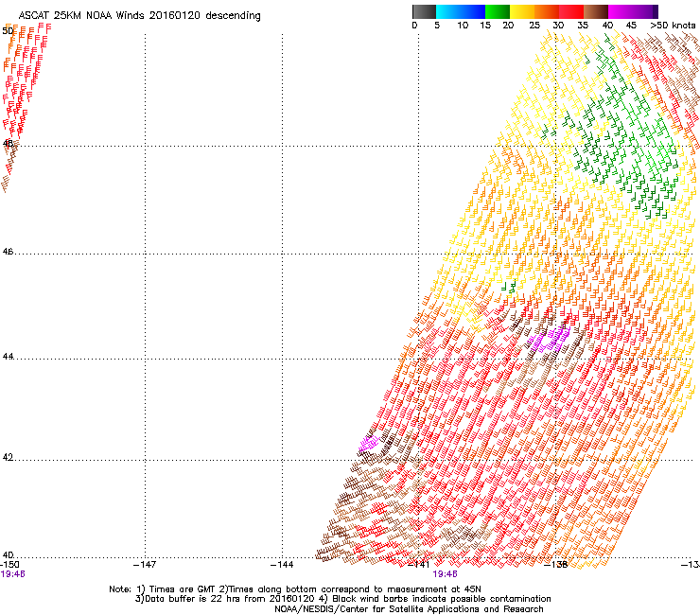Viewport: 700px width, 615px height.
Task: Click the note line 'Times are GMT'
Action: (183, 589)
